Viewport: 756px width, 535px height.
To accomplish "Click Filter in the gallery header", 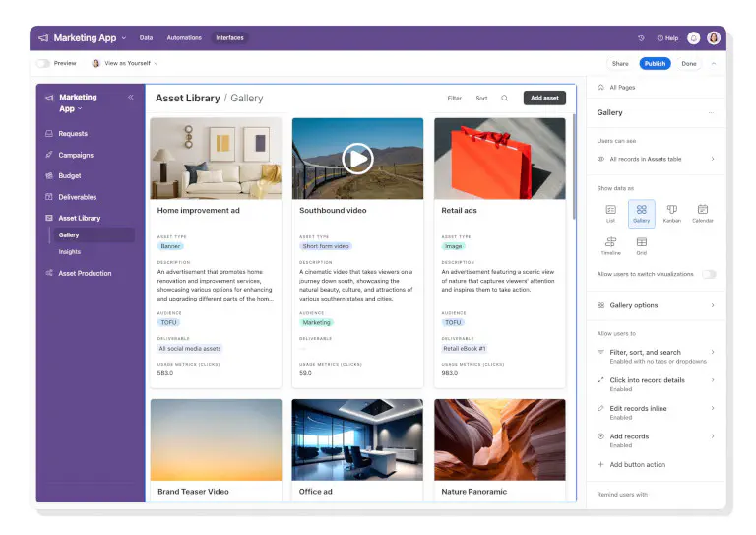I will (454, 98).
